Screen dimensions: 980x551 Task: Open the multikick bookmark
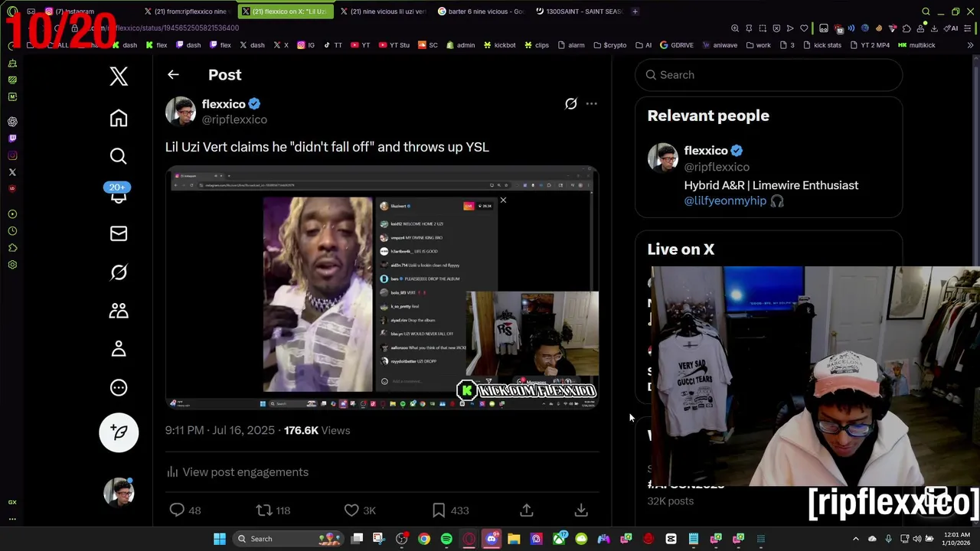(916, 45)
